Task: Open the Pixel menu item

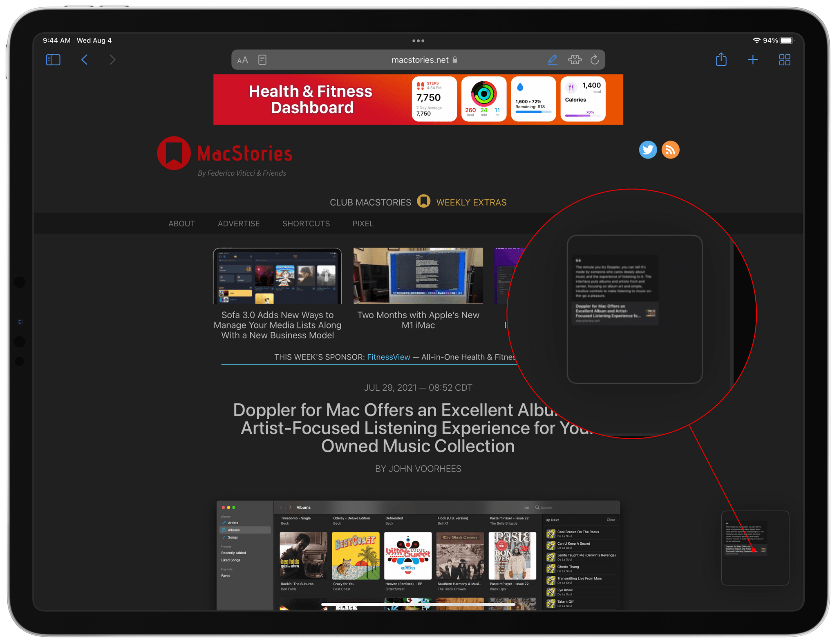Action: 363,224
